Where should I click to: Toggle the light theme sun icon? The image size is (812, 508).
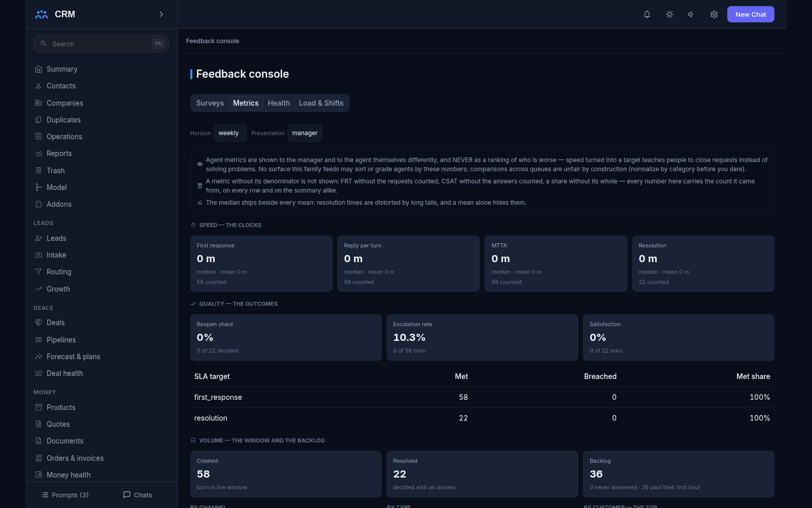click(669, 14)
